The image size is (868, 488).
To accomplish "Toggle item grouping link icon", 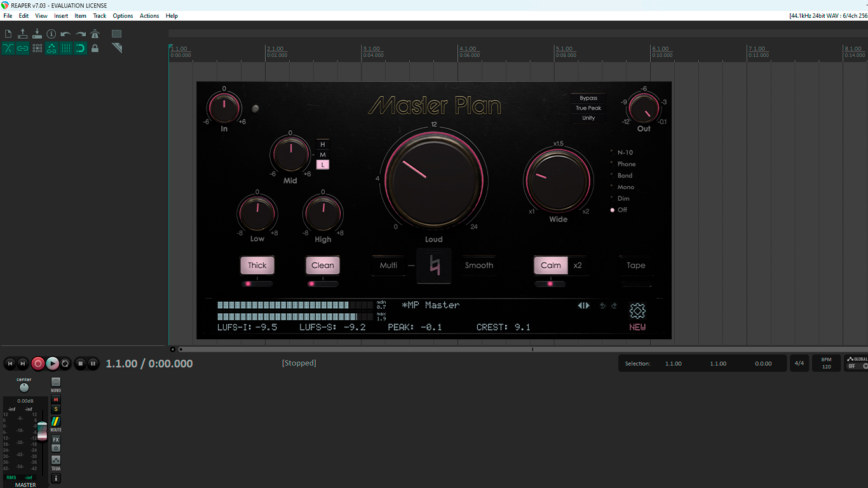I will point(23,48).
